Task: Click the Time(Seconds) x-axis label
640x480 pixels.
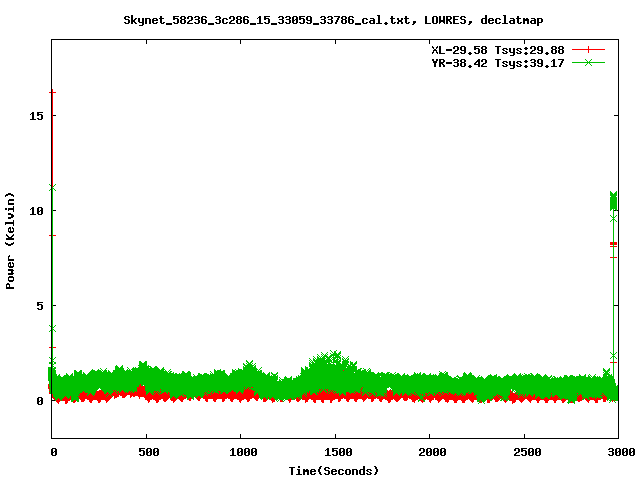Action: tap(334, 471)
